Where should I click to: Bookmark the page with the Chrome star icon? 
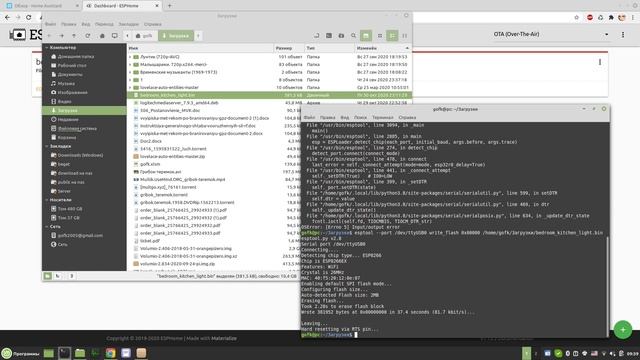pyautogui.click(x=576, y=18)
